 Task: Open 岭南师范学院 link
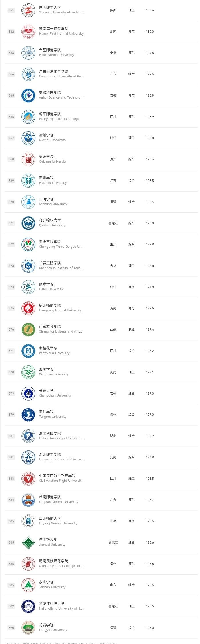[50, 497]
